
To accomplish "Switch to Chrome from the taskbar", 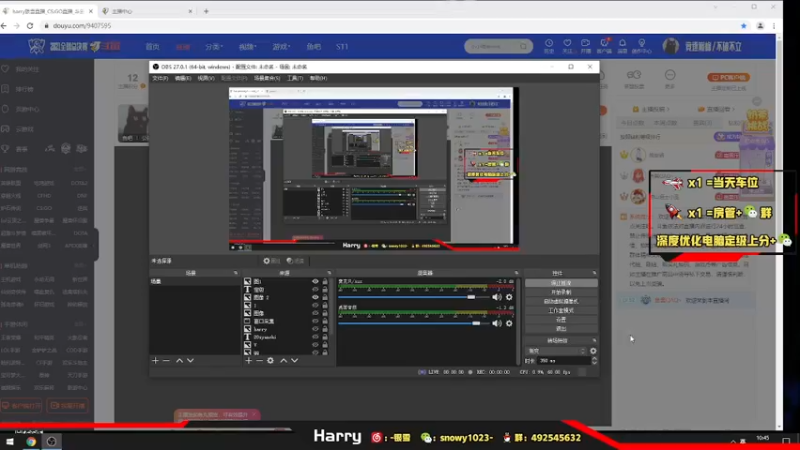I will click(31, 441).
